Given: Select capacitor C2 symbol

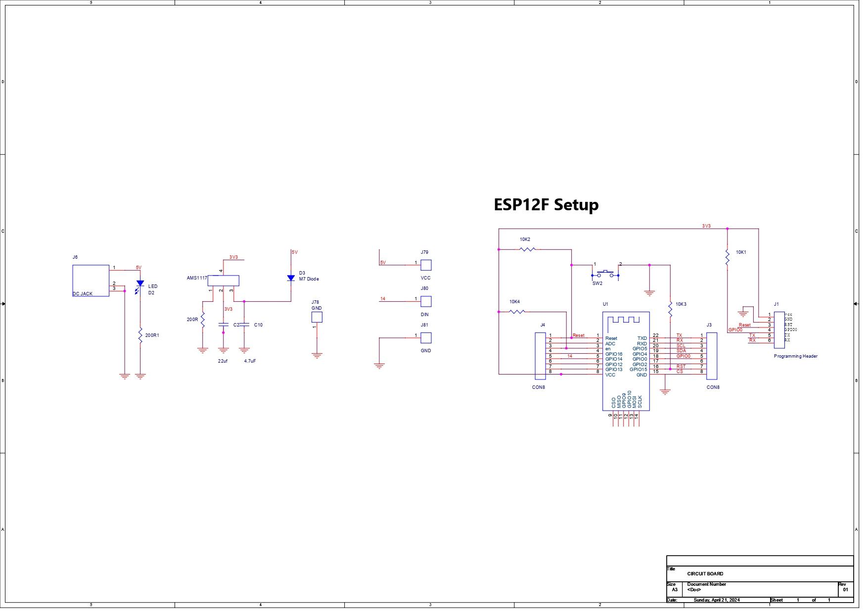Looking at the screenshot, I should coord(223,325).
